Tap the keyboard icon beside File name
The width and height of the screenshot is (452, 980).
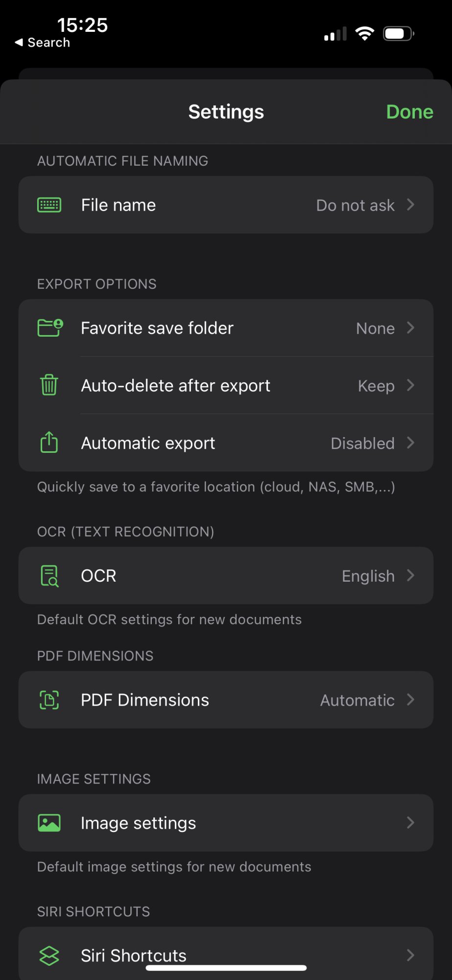(x=49, y=205)
